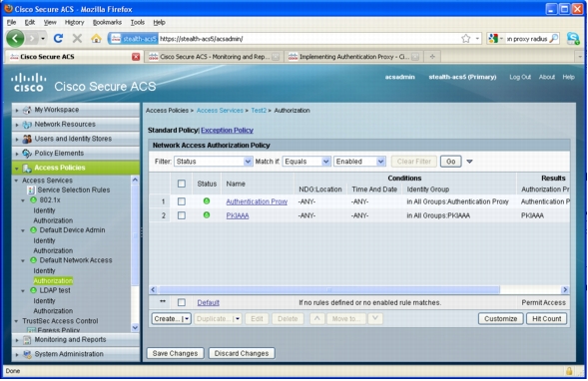
Task: Open the search engine selector dropdown
Action: (496, 38)
